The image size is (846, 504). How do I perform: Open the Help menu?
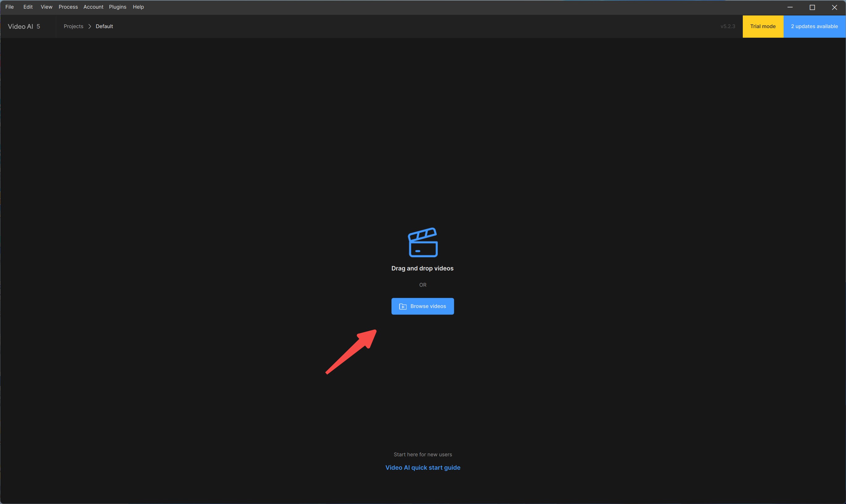[x=138, y=7]
